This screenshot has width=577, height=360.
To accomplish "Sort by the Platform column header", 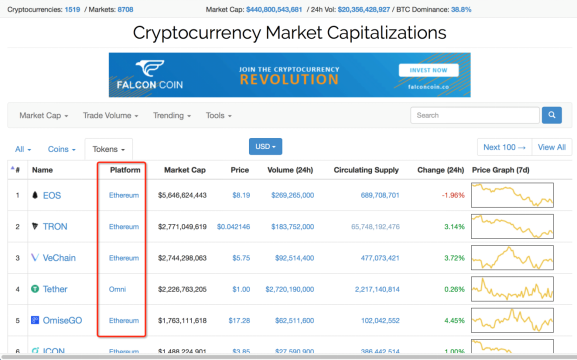I will tap(125, 170).
